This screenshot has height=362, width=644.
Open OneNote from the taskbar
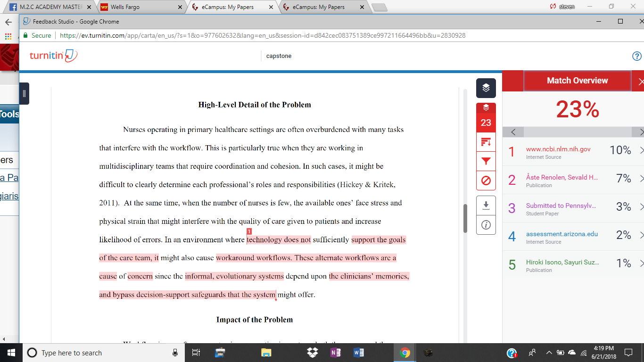[x=336, y=353]
